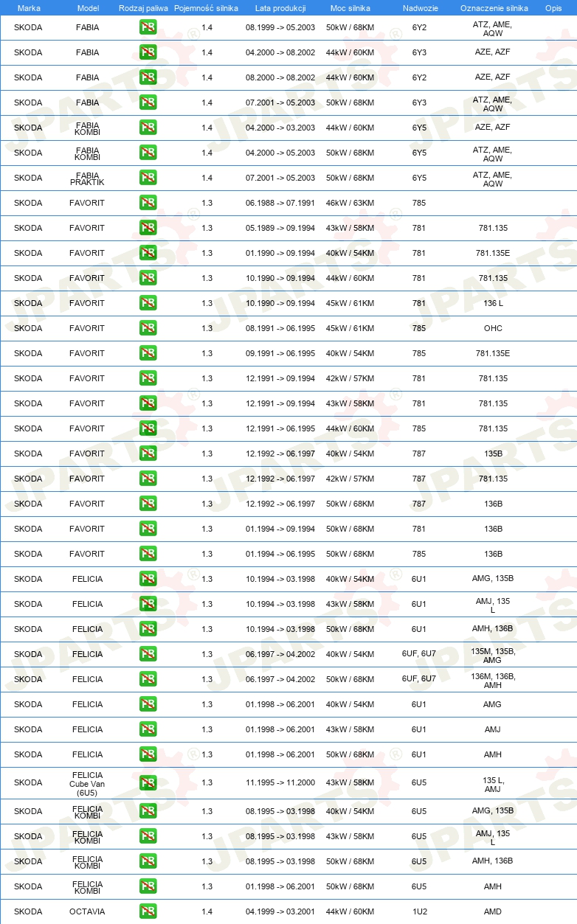Click fuel icon in Fabia 04.2000 -> 08.2002 row

(148, 52)
